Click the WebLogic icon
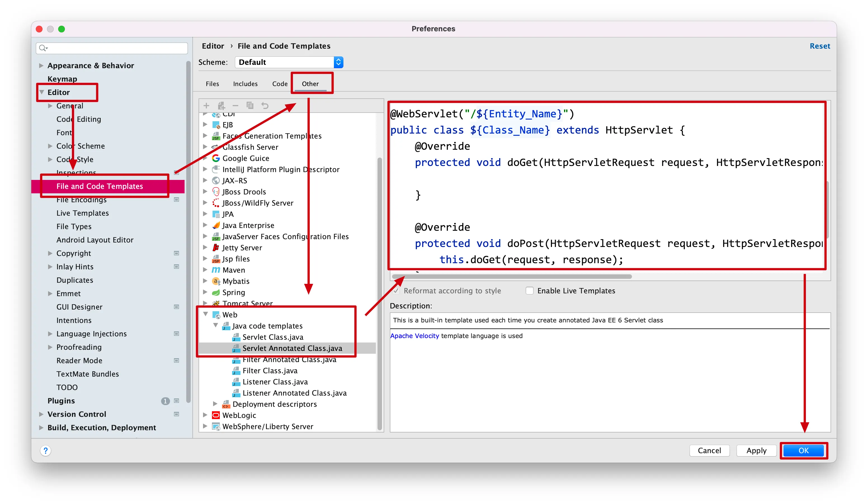Image resolution: width=868 pixels, height=504 pixels. (216, 415)
